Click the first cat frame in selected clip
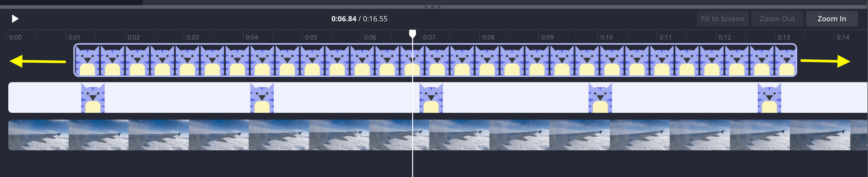Image resolution: width=868 pixels, height=177 pixels. coord(88,60)
